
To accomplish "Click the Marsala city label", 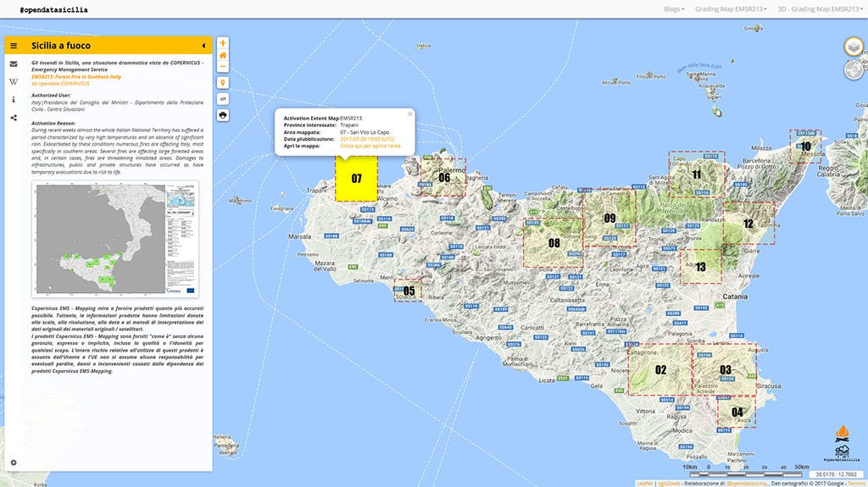I will point(299,236).
